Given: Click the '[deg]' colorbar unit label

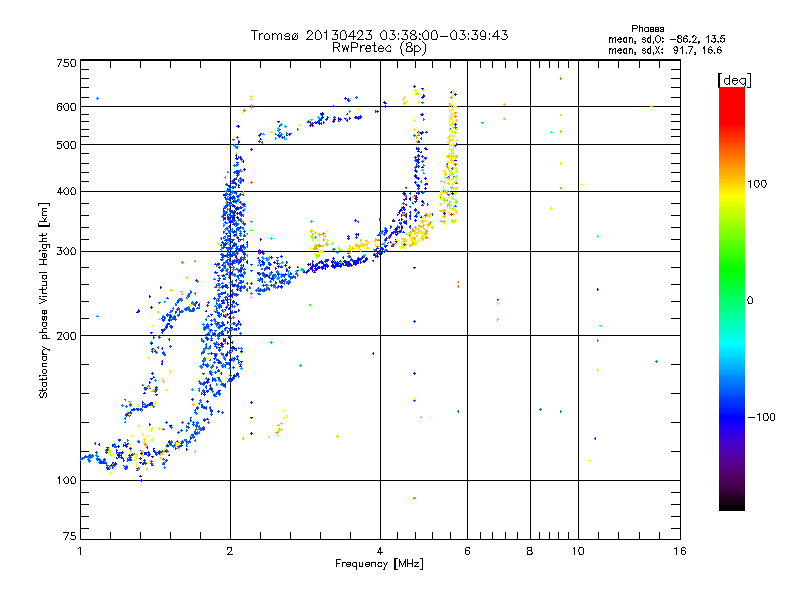Looking at the screenshot, I should (x=734, y=80).
